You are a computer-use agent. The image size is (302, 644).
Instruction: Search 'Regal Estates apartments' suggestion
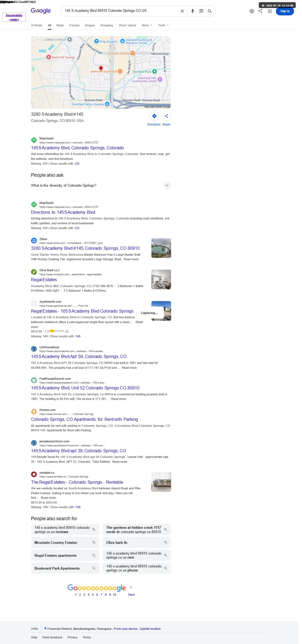pos(65,555)
